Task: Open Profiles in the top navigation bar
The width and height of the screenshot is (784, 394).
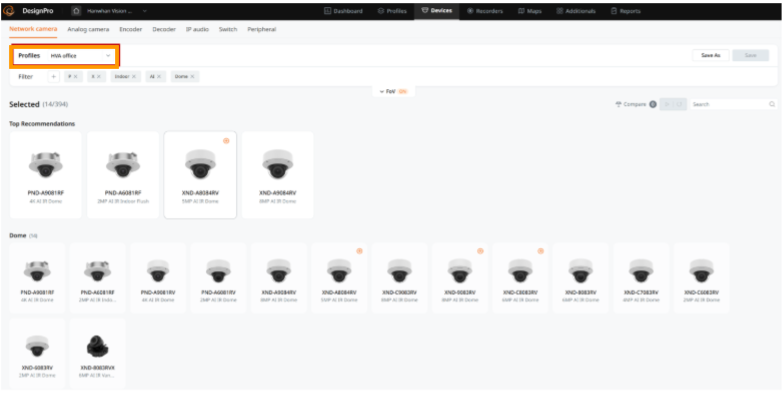Action: tap(392, 11)
